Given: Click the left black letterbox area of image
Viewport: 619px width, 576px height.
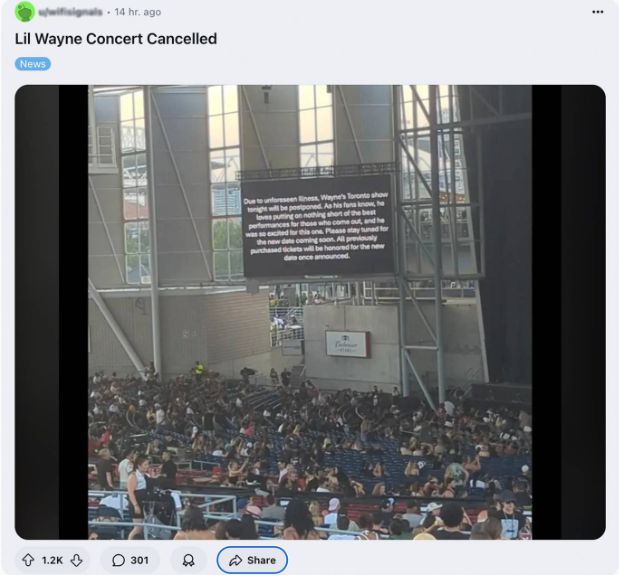Looking at the screenshot, I should 51,312.
